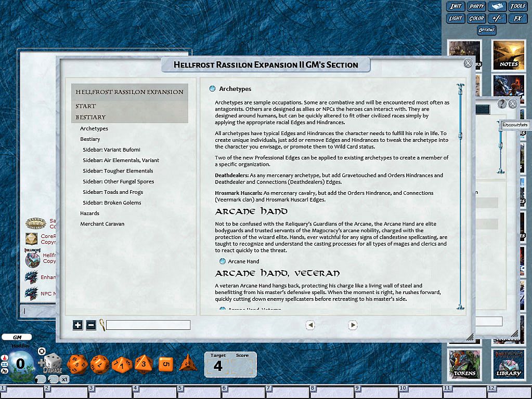Open the Options button

487,30
